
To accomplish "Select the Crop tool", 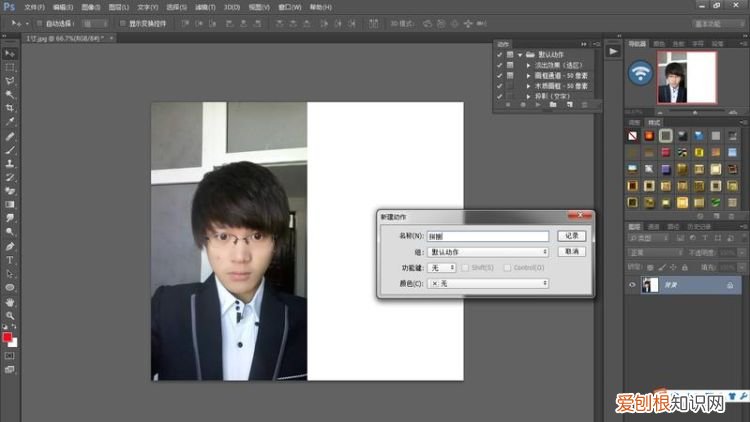I will pyautogui.click(x=10, y=107).
